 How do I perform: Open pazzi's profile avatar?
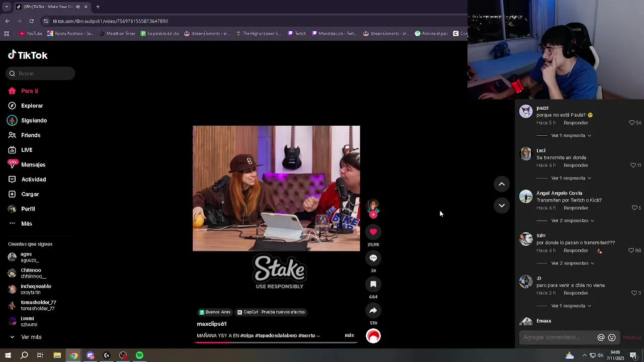click(526, 112)
